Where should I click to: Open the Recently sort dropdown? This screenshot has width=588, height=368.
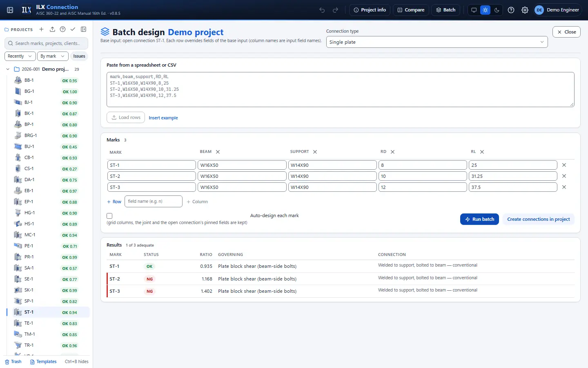[20, 56]
